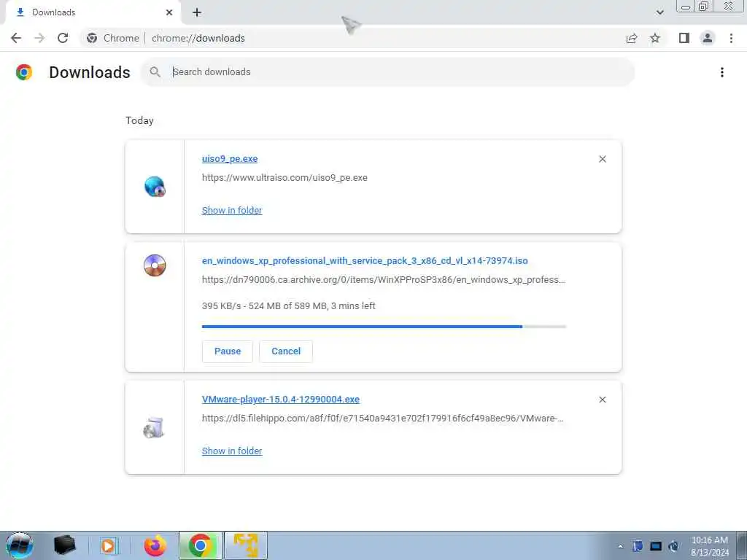Viewport: 747px width, 560px height.
Task: Click the search magnifier icon
Action: 155,72
